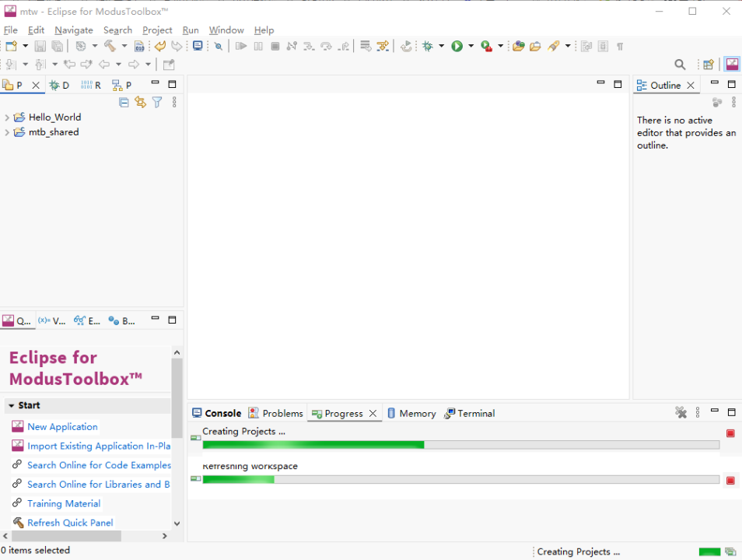Expand the mtb_shared project node
Screen dimensions: 742x560
[x=7, y=132]
